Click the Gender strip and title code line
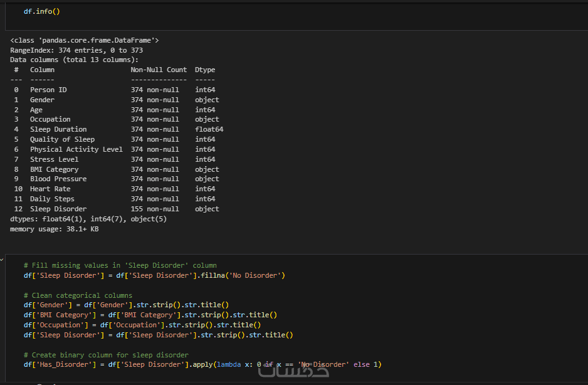 pyautogui.click(x=126, y=305)
